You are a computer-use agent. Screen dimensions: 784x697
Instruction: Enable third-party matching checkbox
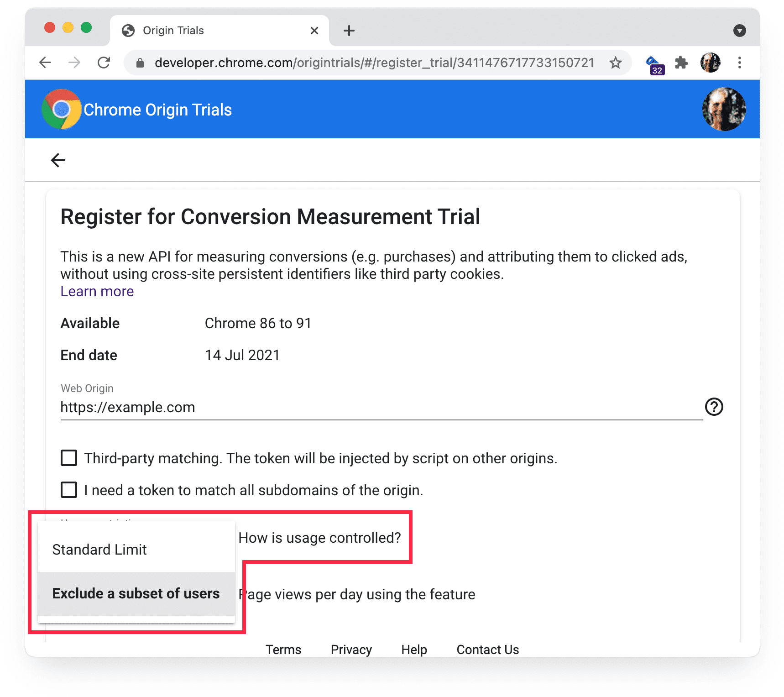[68, 458]
